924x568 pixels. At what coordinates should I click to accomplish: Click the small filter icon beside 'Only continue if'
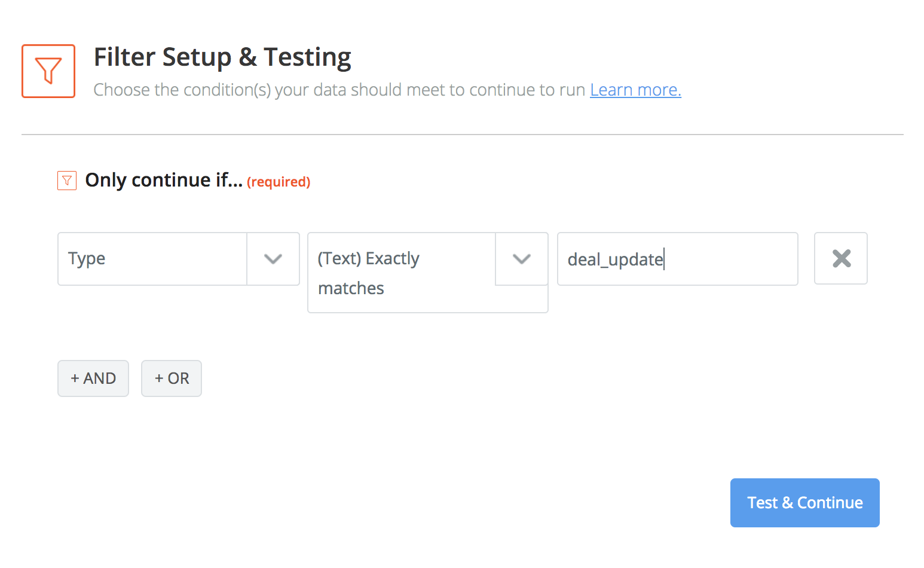pyautogui.click(x=67, y=181)
